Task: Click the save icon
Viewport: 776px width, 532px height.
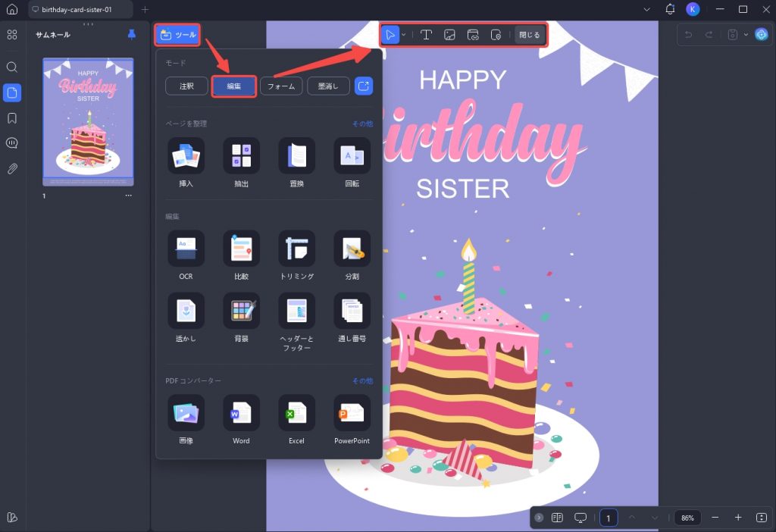Action: [733, 34]
